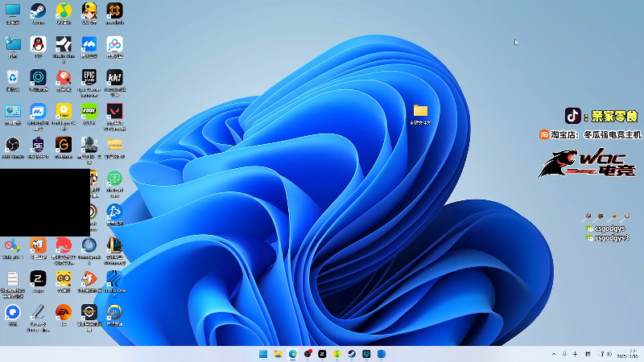This screenshot has height=362, width=644.
Task: Switch to Microsoft Edge on taskbar
Action: 293,354
